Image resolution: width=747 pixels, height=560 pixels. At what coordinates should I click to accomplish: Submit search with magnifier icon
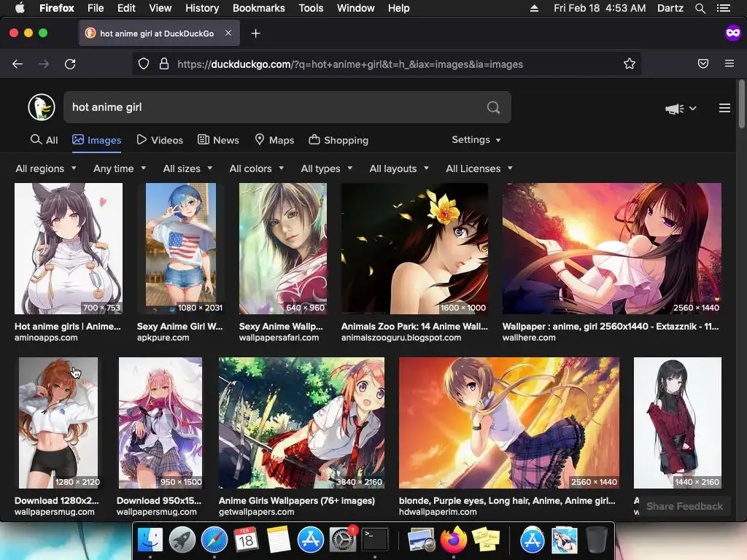point(494,107)
